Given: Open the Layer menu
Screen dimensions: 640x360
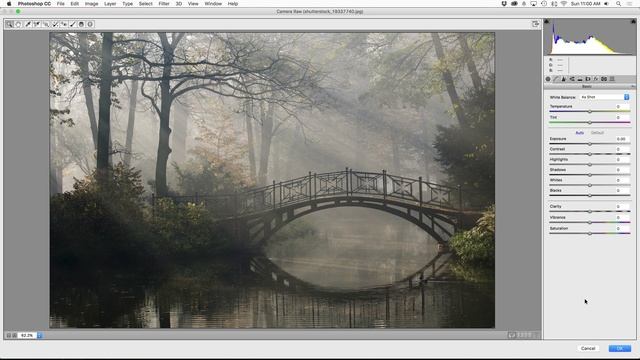Looking at the screenshot, I should (x=110, y=4).
